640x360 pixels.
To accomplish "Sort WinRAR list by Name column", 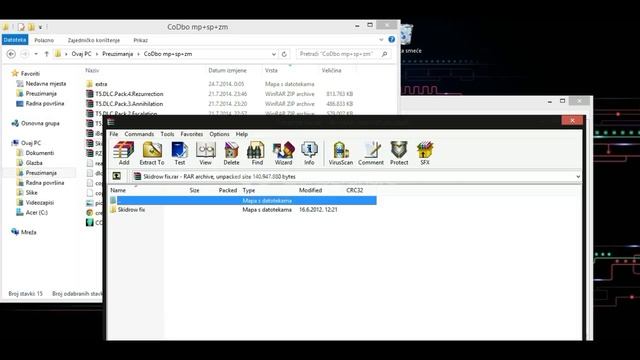I will (x=118, y=190).
